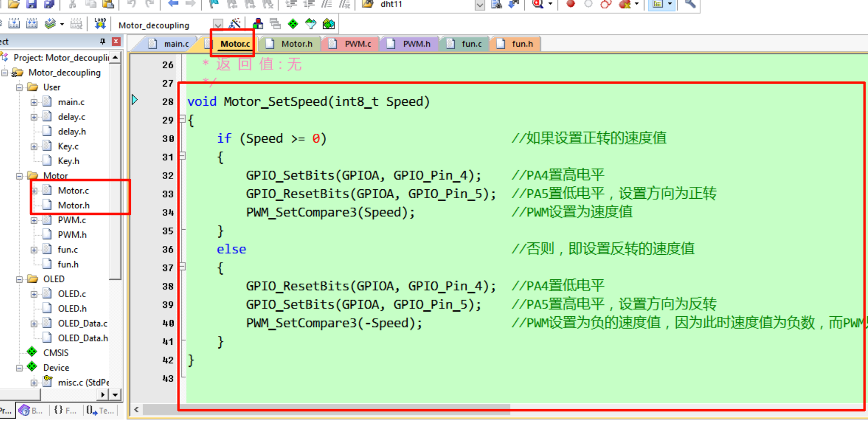This screenshot has height=421, width=868.
Task: Open the debug session dropdown arrow
Action: 550,4
